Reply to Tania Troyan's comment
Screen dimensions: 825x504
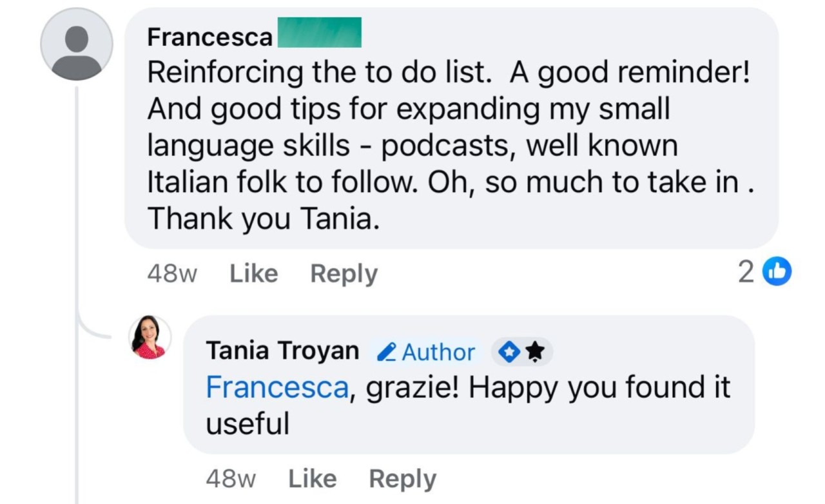402,478
